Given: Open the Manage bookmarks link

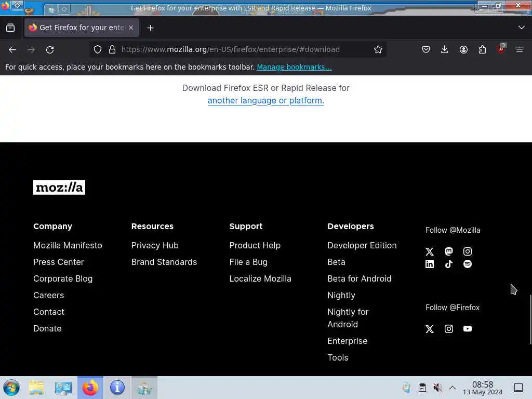Looking at the screenshot, I should click(294, 67).
